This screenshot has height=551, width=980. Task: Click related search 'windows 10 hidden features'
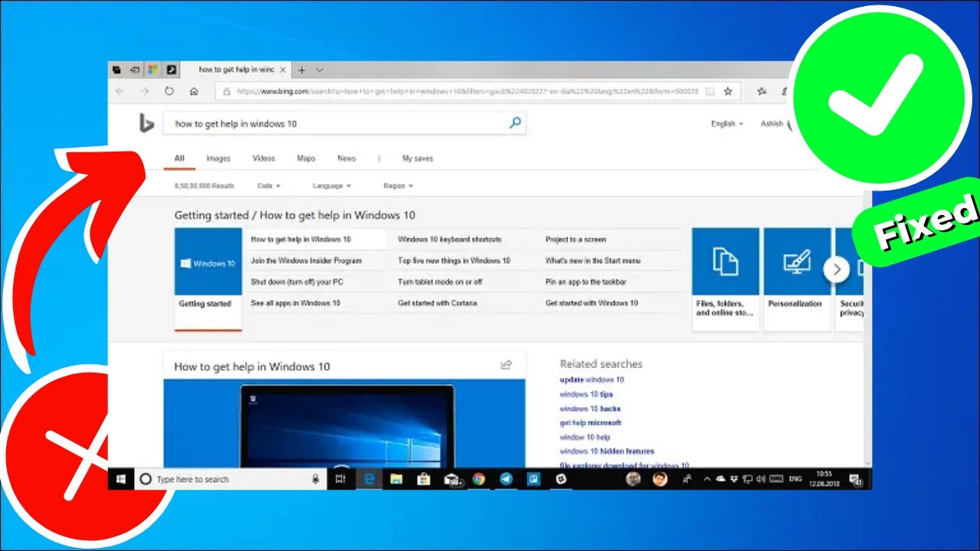pyautogui.click(x=607, y=452)
